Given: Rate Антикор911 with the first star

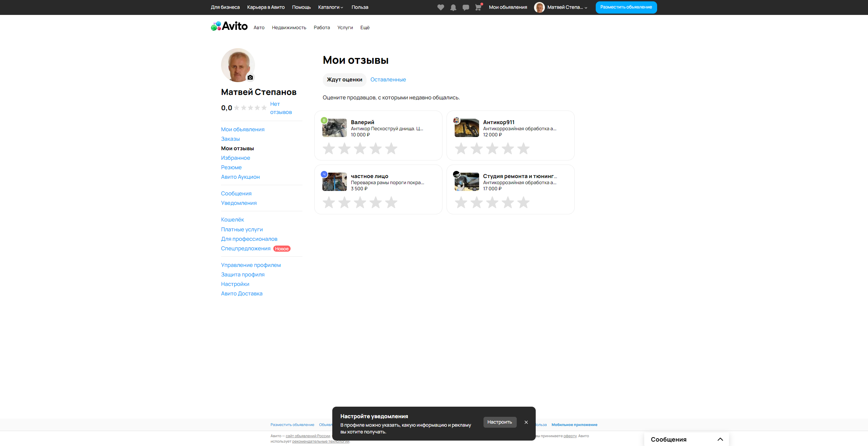Looking at the screenshot, I should pos(461,149).
